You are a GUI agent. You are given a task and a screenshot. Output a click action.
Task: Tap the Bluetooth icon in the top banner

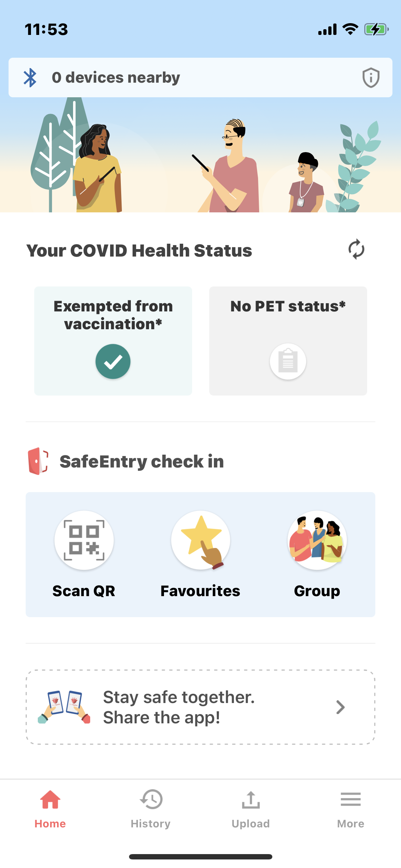click(x=30, y=78)
